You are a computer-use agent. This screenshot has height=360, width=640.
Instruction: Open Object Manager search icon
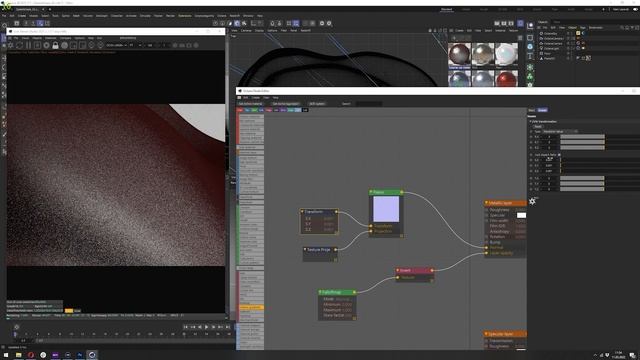pyautogui.click(x=622, y=27)
